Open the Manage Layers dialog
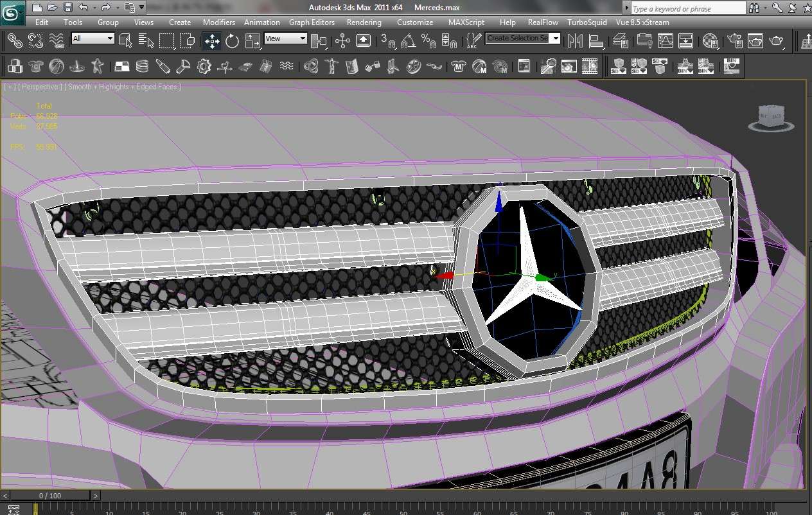812x515 pixels. [621, 41]
